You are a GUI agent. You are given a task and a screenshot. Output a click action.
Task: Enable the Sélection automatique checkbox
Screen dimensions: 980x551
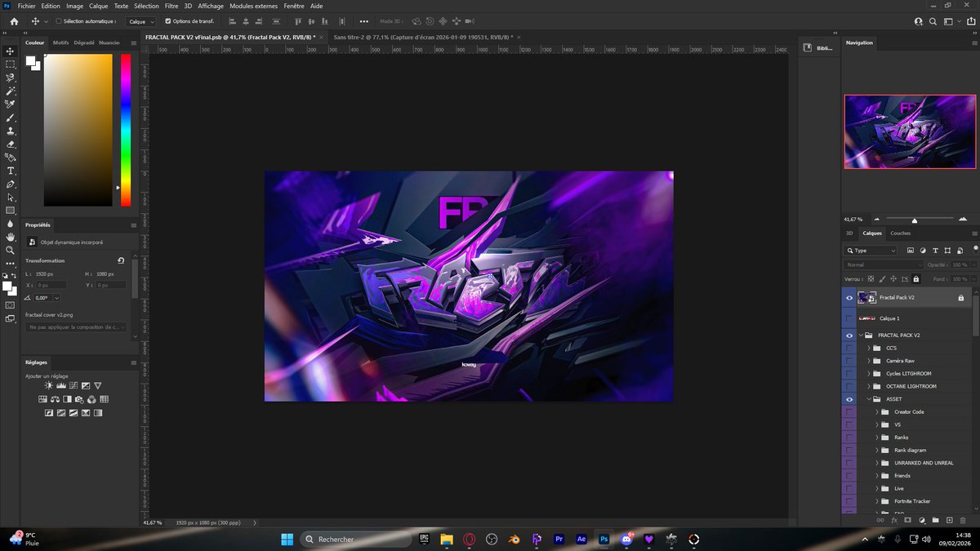[x=58, y=21]
